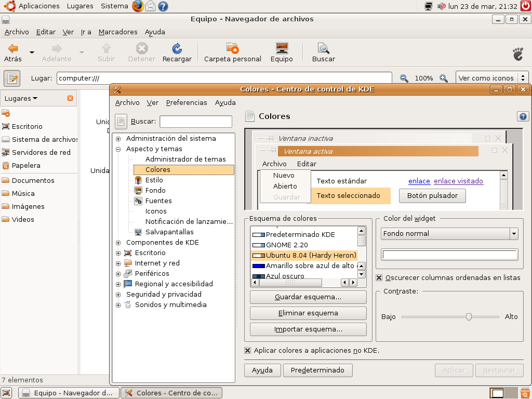This screenshot has height=399, width=532.
Task: Click Importar esquema button
Action: tap(308, 329)
